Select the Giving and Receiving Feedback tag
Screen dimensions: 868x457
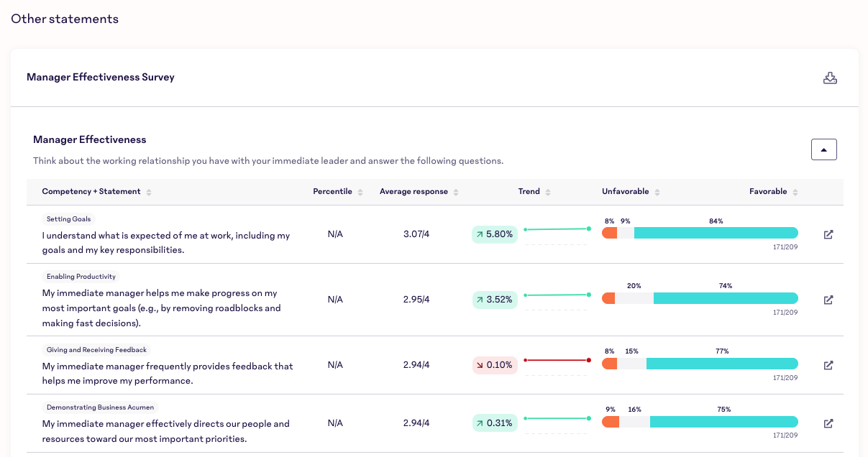[x=96, y=350]
